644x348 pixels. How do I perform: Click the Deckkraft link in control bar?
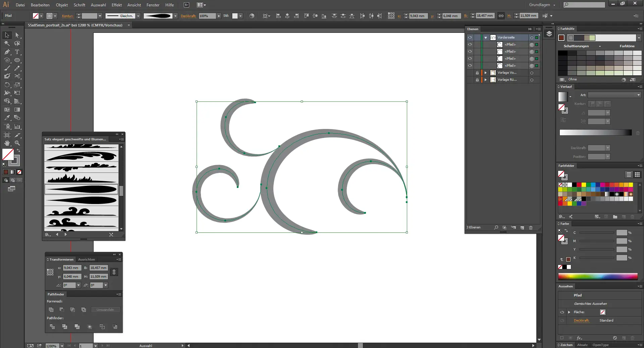(x=188, y=16)
